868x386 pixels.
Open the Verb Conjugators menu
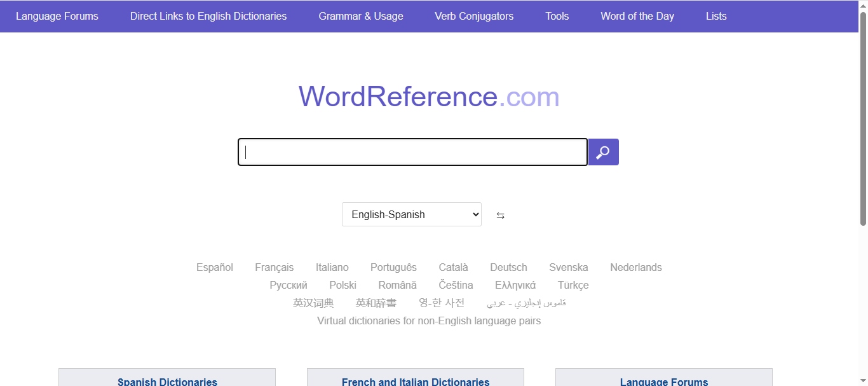[x=474, y=16]
